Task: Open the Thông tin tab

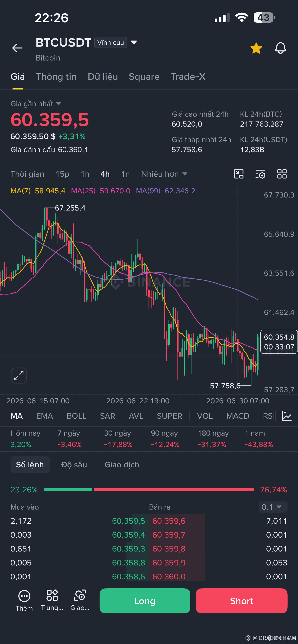Action: [56, 77]
